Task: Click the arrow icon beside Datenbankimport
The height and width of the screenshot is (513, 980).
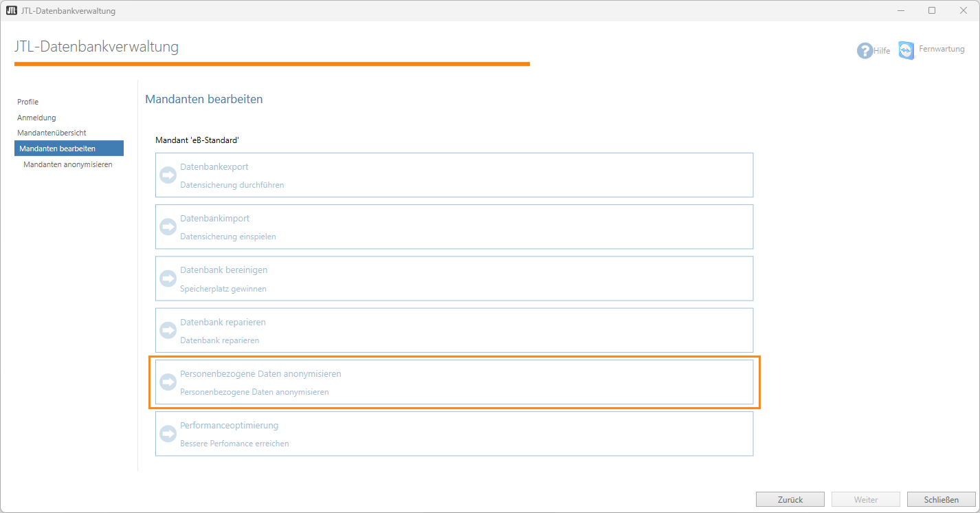Action: (x=168, y=227)
